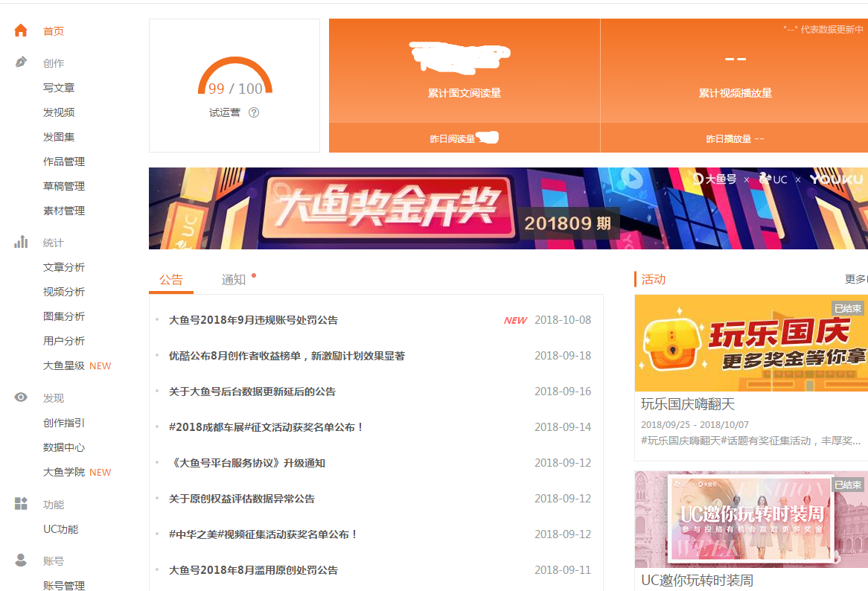Click the 更多 link next to 活动

pos(856,279)
